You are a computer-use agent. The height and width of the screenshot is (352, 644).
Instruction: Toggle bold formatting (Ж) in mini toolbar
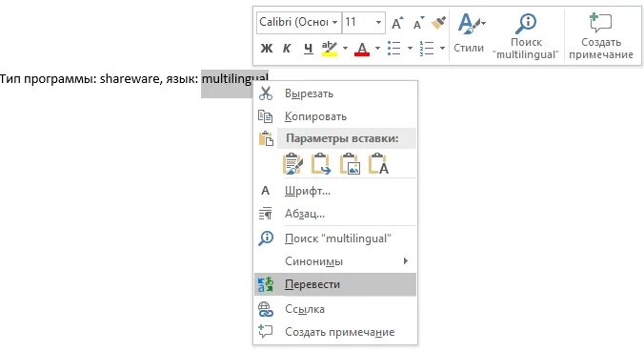[x=267, y=48]
